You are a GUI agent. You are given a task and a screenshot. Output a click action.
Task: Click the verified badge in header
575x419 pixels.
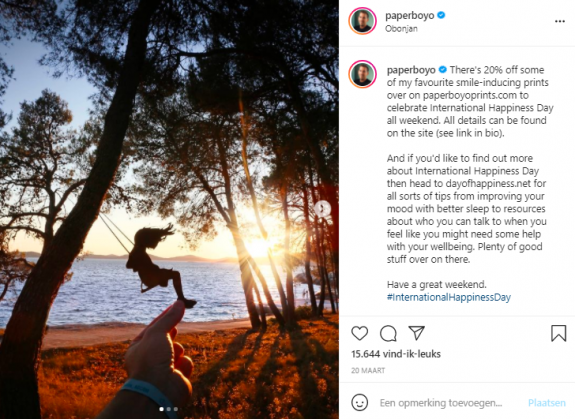pyautogui.click(x=441, y=15)
